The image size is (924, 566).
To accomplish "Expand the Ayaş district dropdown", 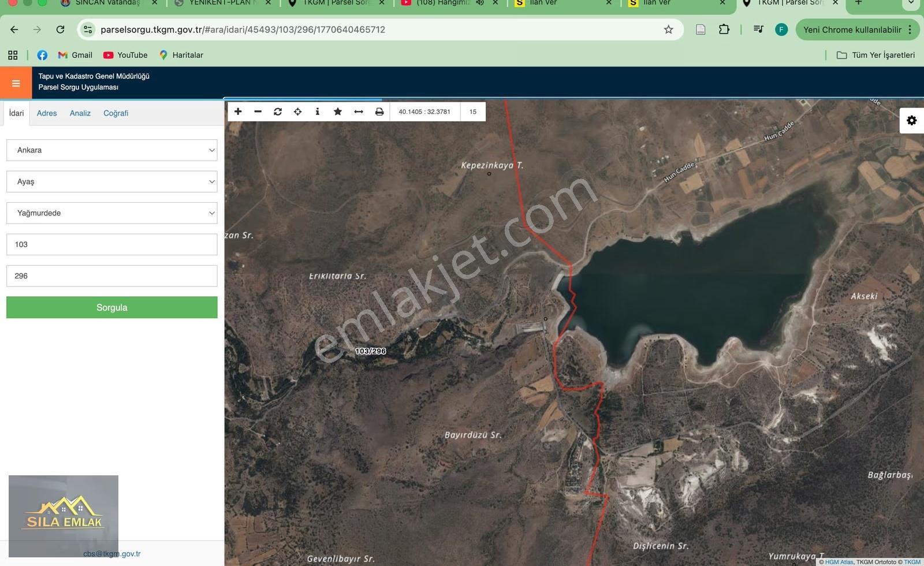I will click(x=112, y=181).
